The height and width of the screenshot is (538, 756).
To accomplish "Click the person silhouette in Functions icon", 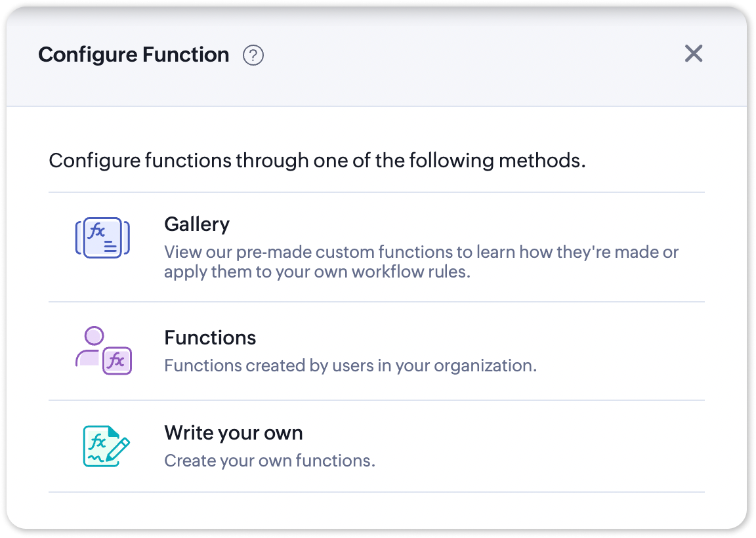I will [93, 346].
